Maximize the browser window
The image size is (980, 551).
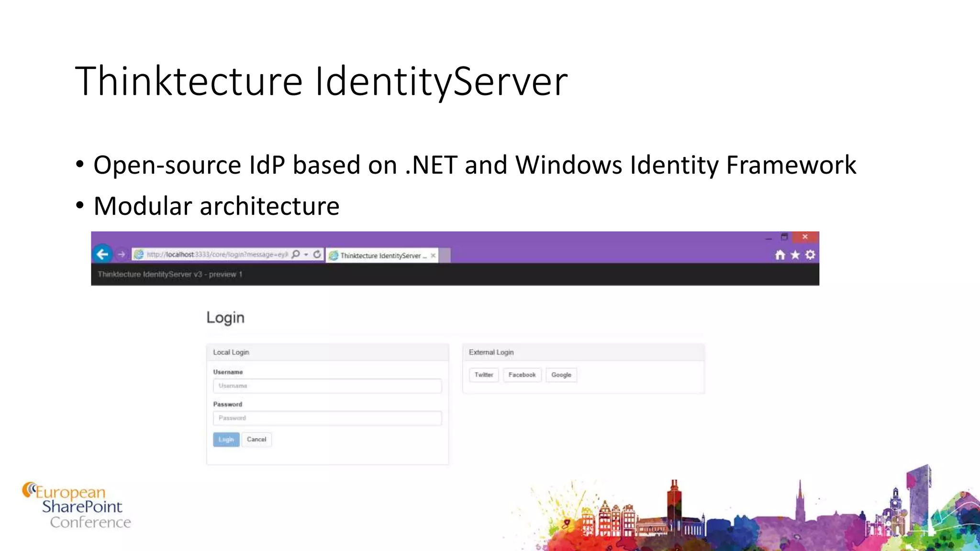[x=784, y=237]
